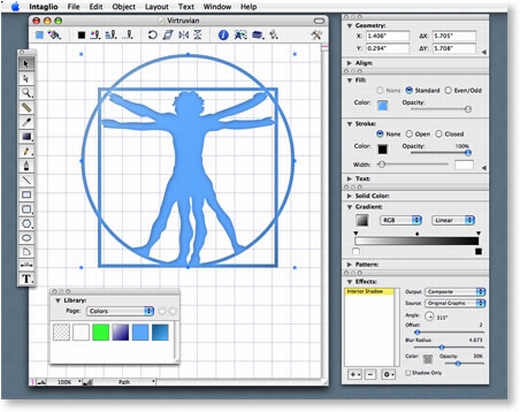Open the Layout menu
Image resolution: width=520 pixels, height=412 pixels.
(x=157, y=7)
